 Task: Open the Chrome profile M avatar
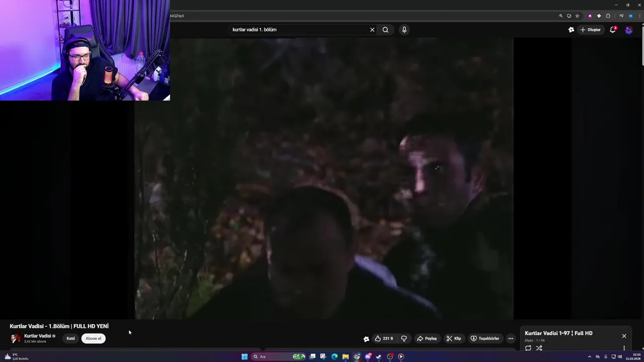(630, 16)
